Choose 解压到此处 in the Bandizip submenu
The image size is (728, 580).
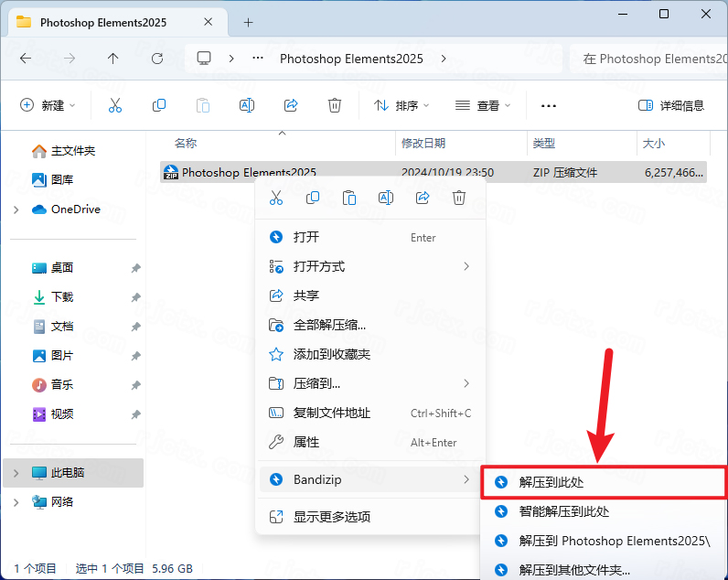604,482
